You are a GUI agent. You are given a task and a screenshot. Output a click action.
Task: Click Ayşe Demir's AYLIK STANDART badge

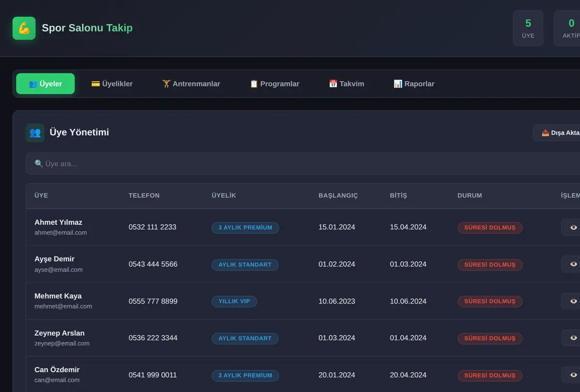pyautogui.click(x=245, y=265)
